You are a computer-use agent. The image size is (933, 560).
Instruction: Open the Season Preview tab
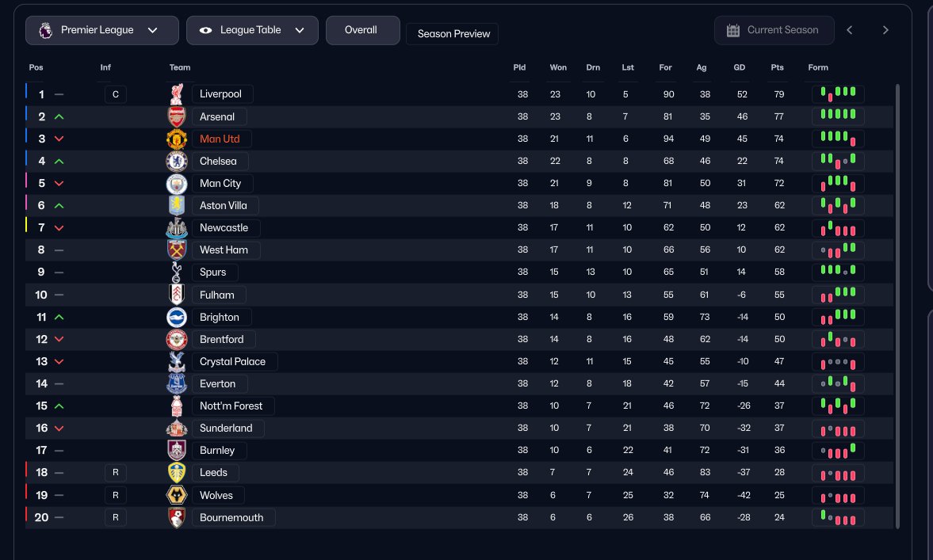452,34
